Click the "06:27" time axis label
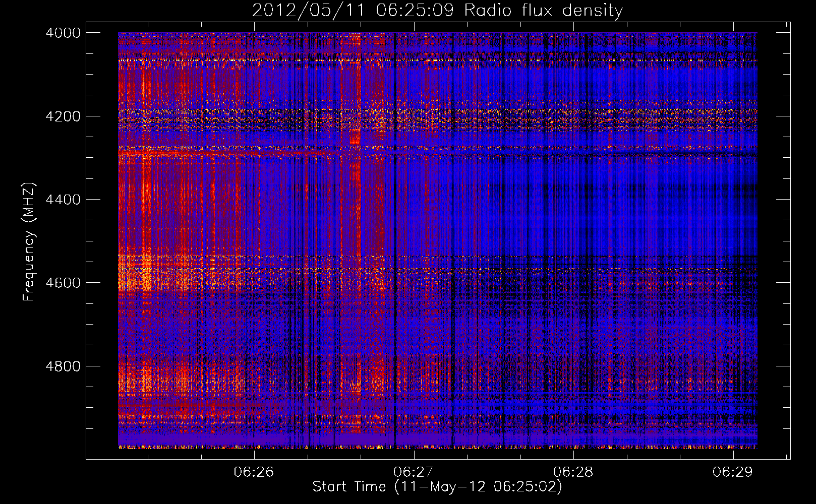This screenshot has width=816, height=504. 414,472
